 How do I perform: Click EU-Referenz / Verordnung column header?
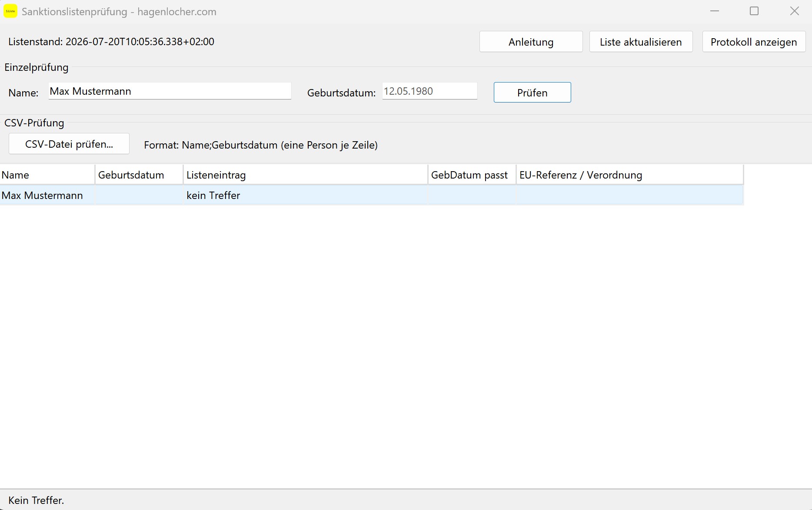pyautogui.click(x=630, y=175)
